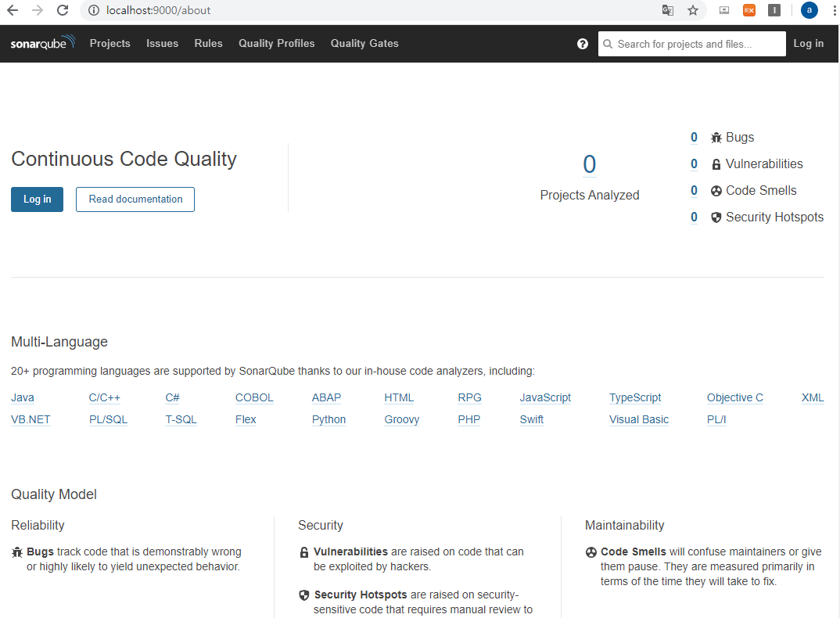Click the site information icon in address bar
The height and width of the screenshot is (618, 840).
click(94, 10)
